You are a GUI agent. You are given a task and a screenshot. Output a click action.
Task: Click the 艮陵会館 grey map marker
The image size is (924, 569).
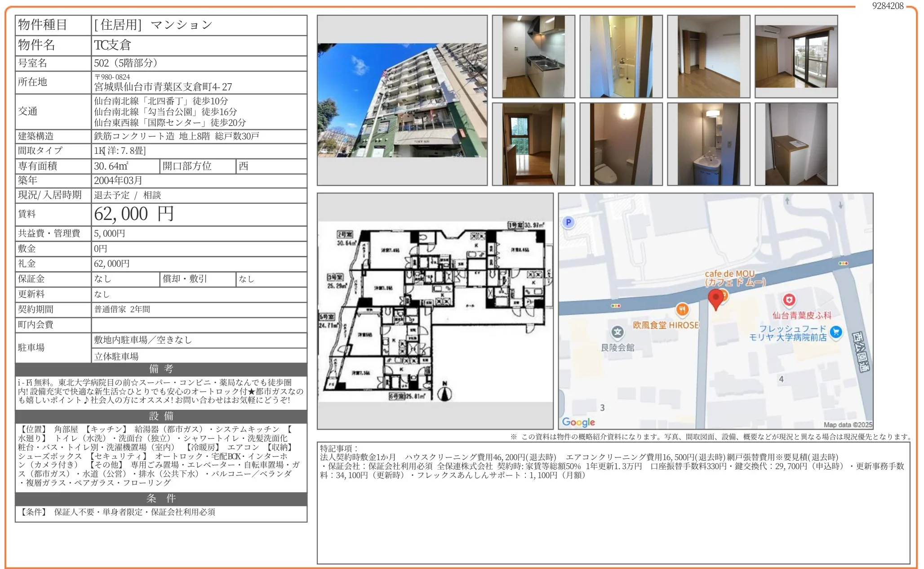617,332
